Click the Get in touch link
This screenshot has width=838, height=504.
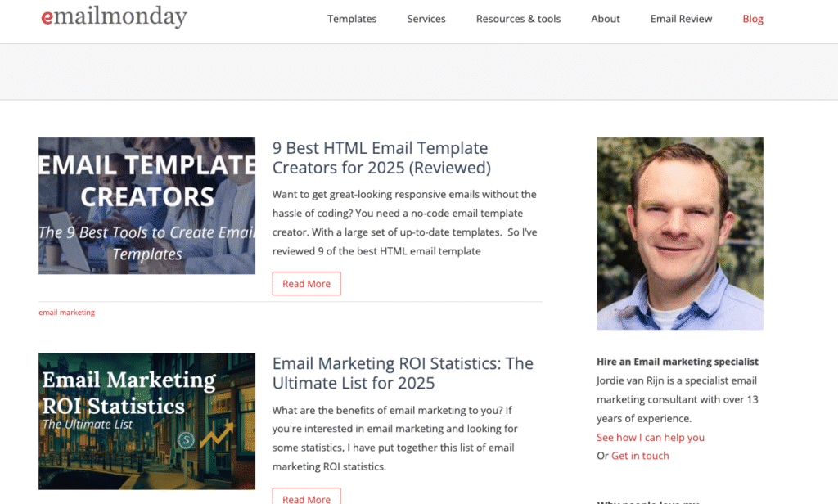640,456
